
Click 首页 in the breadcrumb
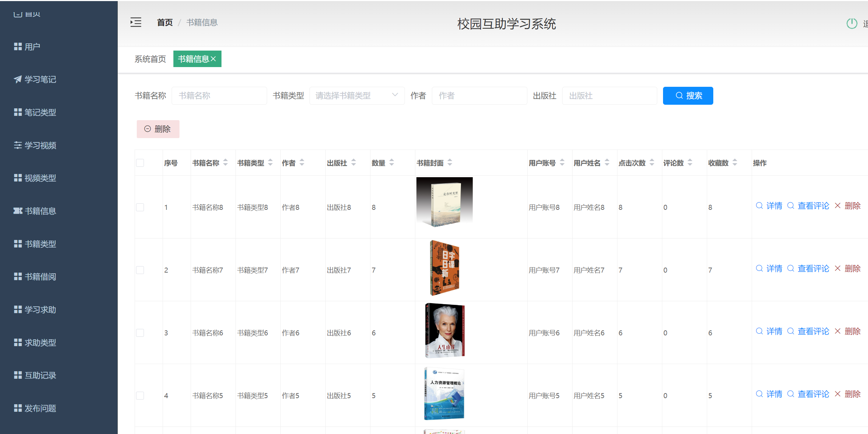[164, 22]
